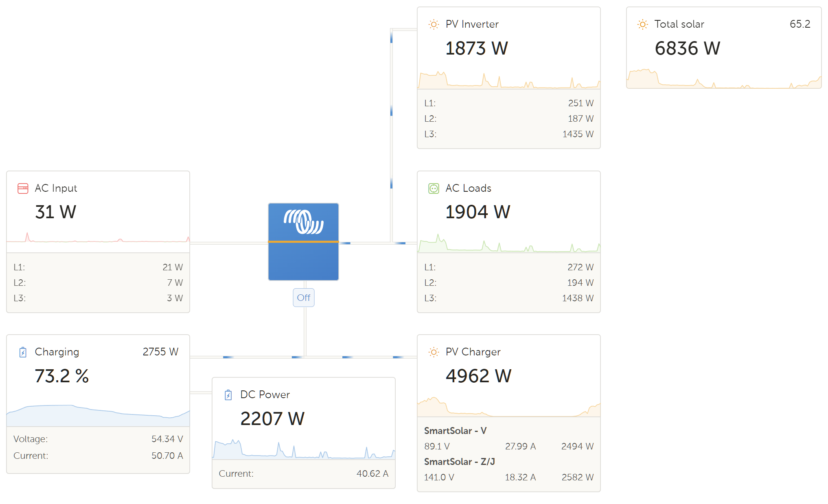The height and width of the screenshot is (504, 828).
Task: Click the PV Inverter 1873 W reading
Action: click(x=476, y=48)
